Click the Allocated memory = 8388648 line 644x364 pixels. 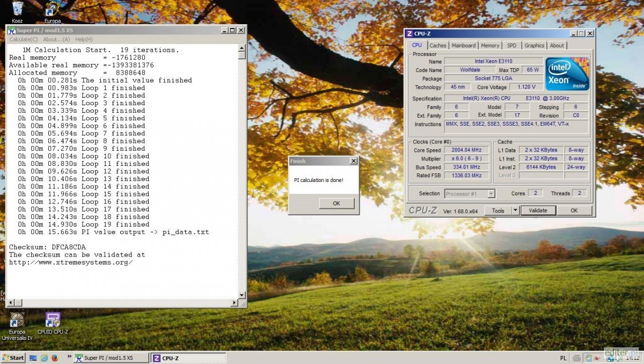(x=77, y=72)
